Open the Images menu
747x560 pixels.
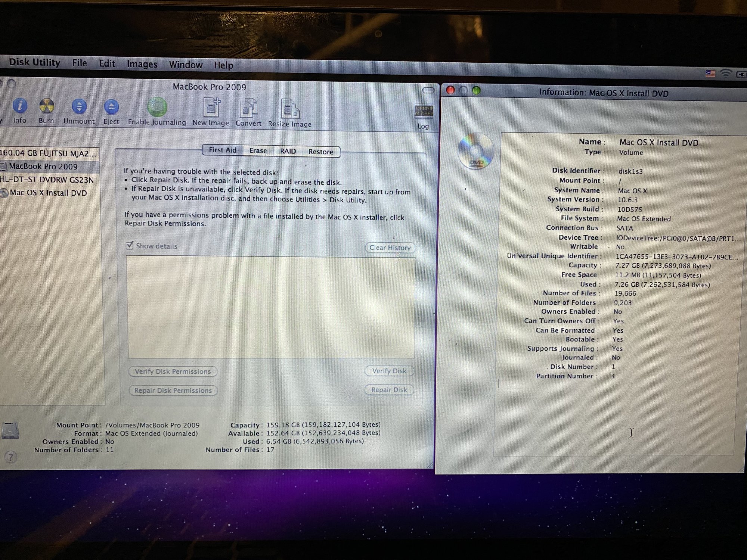click(x=142, y=64)
